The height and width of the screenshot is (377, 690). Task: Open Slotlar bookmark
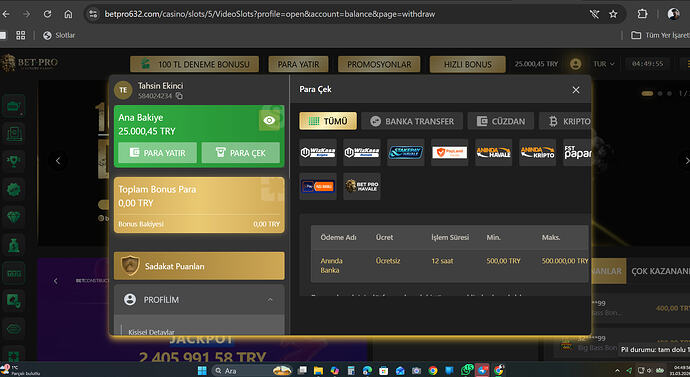click(x=59, y=35)
